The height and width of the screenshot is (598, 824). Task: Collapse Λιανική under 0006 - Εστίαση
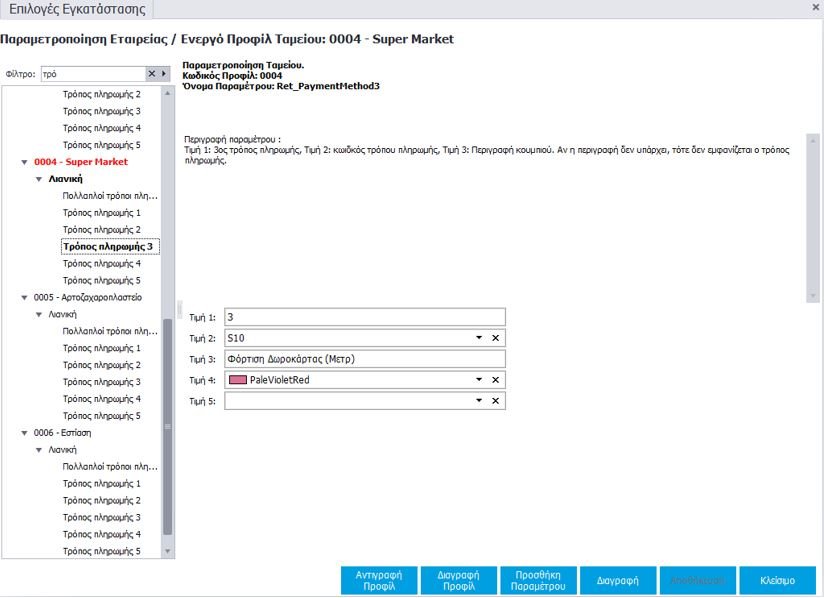(x=38, y=450)
